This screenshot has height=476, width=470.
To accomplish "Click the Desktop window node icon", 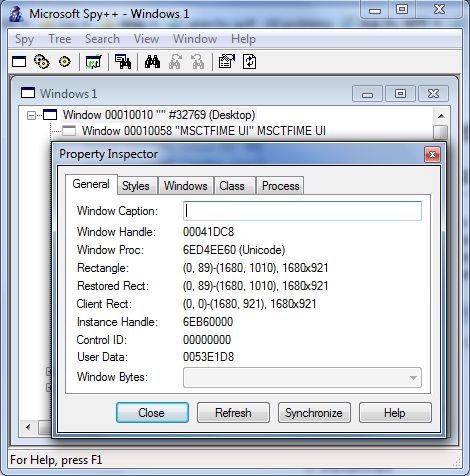I will point(50,115).
